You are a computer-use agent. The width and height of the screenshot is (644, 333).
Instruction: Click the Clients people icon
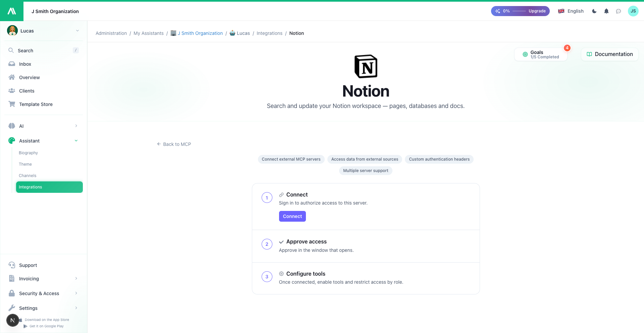click(x=12, y=91)
